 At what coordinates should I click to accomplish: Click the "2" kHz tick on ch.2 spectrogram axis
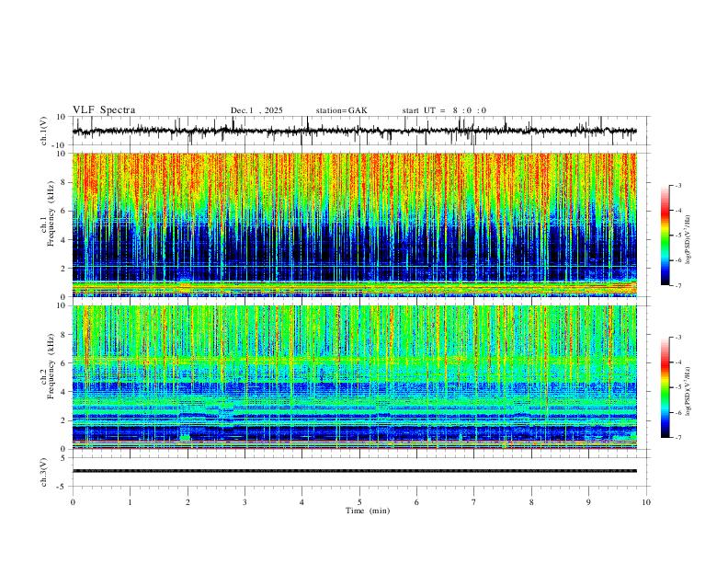click(63, 420)
